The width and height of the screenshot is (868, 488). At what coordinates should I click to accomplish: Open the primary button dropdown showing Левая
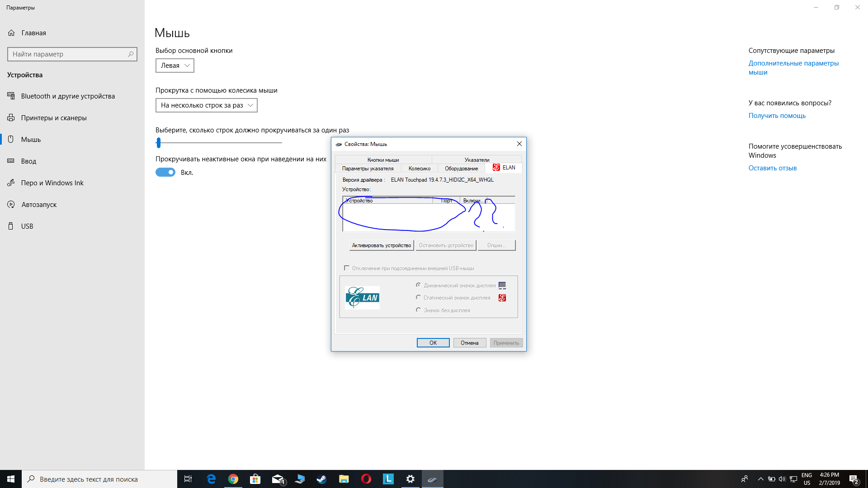175,65
